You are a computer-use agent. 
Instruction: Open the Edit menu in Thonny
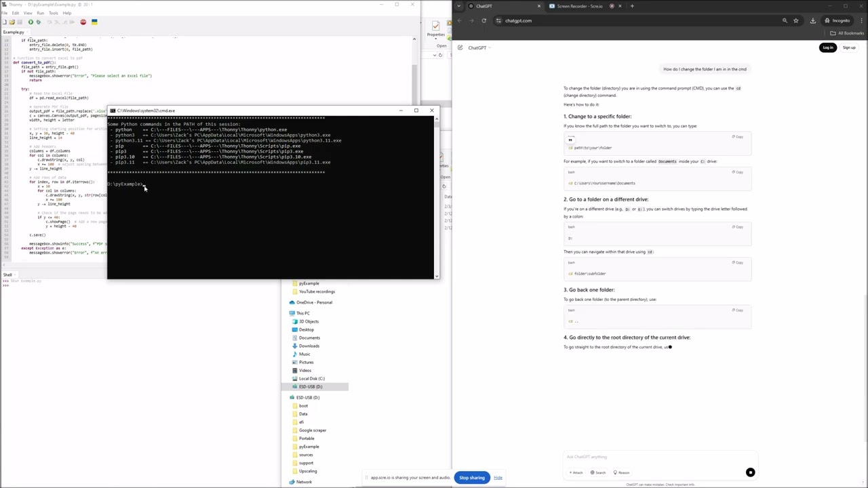click(16, 13)
